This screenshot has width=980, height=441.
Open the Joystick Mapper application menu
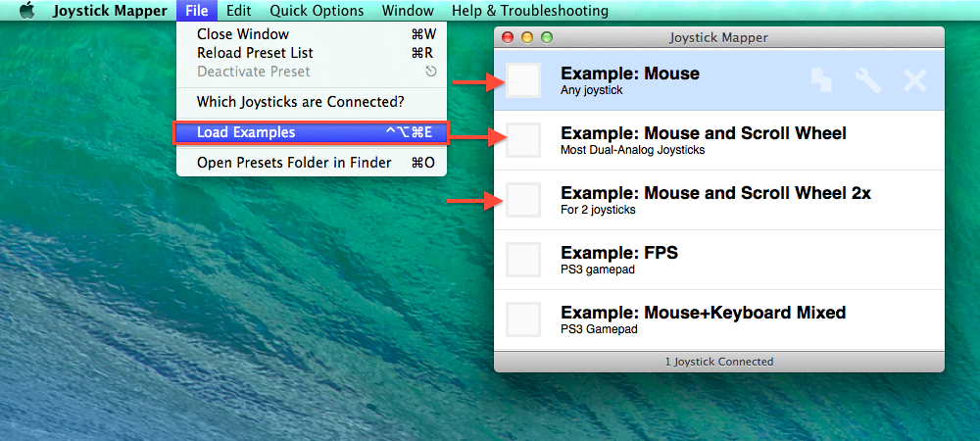point(110,11)
